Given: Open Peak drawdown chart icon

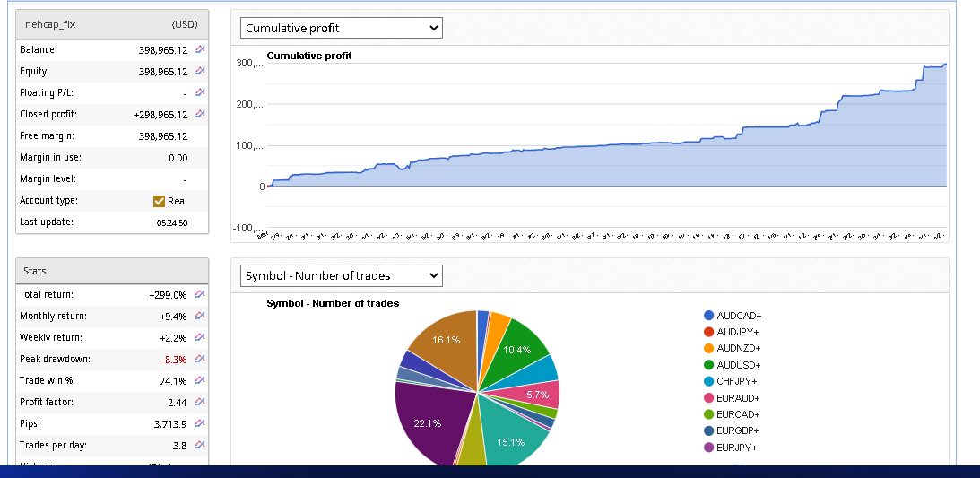Looking at the screenshot, I should coord(200,359).
